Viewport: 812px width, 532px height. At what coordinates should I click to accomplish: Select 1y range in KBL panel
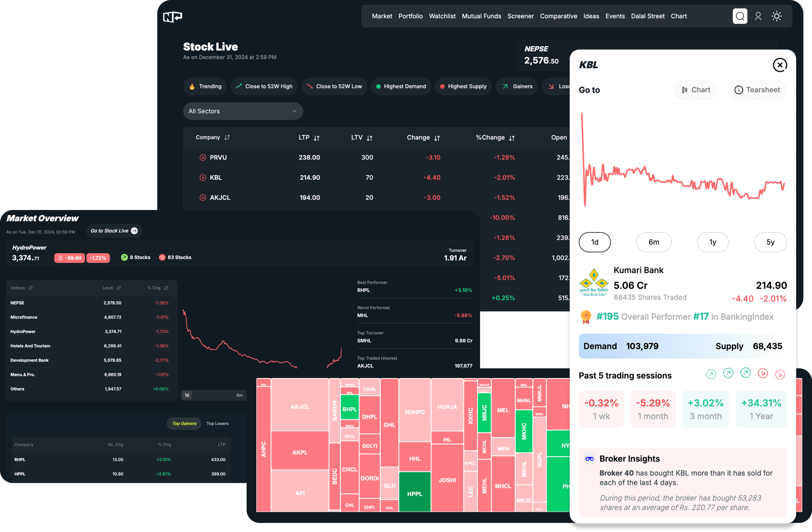(713, 242)
